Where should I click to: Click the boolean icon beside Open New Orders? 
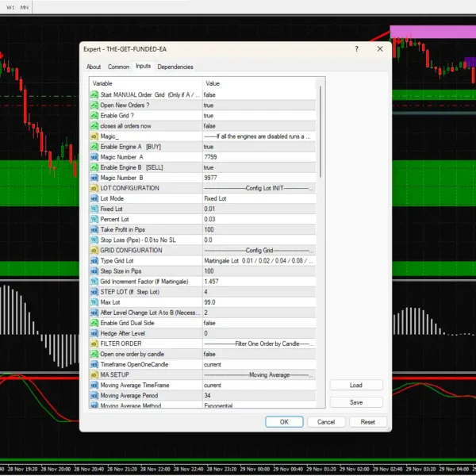coord(94,105)
